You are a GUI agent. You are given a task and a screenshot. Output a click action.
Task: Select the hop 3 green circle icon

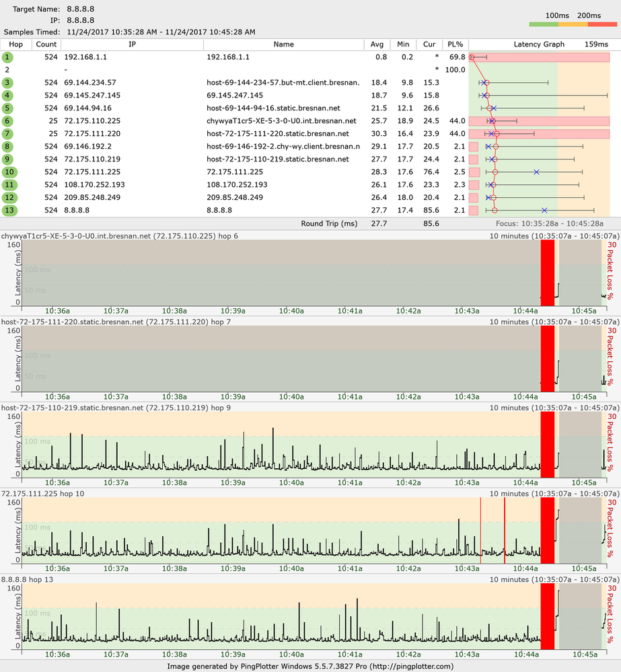tap(7, 83)
